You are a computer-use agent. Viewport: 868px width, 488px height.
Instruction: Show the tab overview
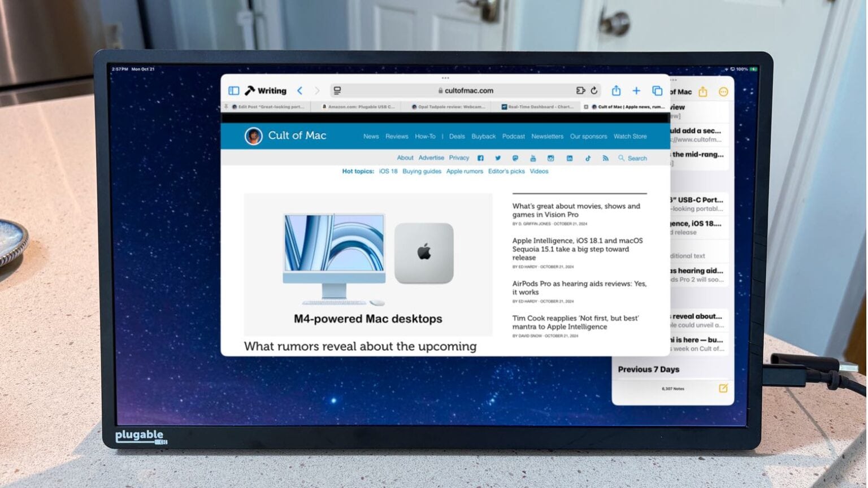[x=657, y=91]
